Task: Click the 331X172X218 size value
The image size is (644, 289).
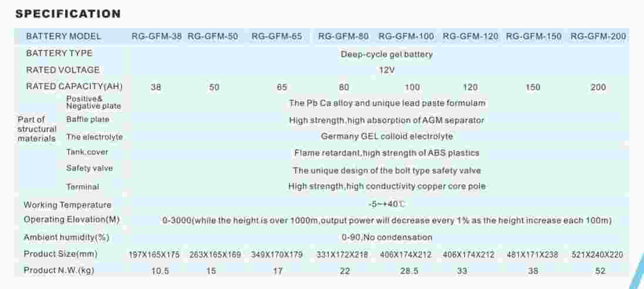Action: (342, 255)
